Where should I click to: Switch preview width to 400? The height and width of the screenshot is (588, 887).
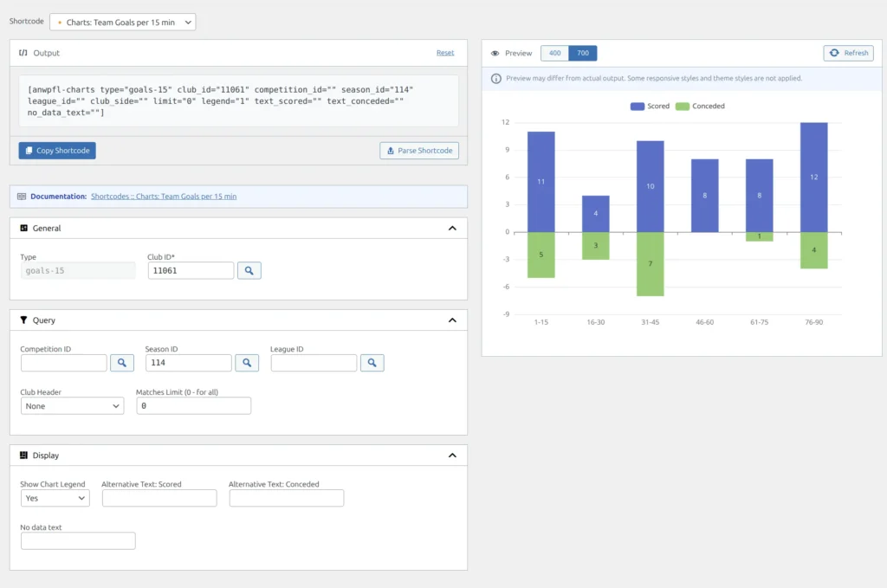tap(555, 53)
